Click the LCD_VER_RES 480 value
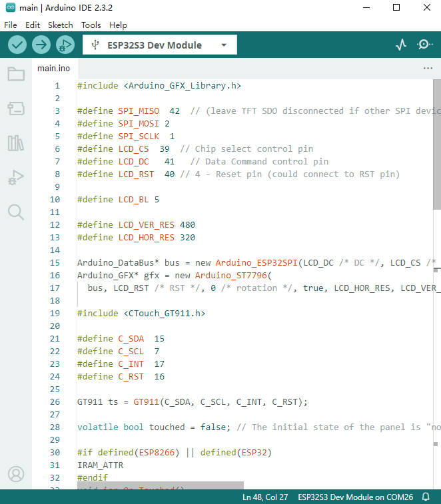 click(x=187, y=224)
